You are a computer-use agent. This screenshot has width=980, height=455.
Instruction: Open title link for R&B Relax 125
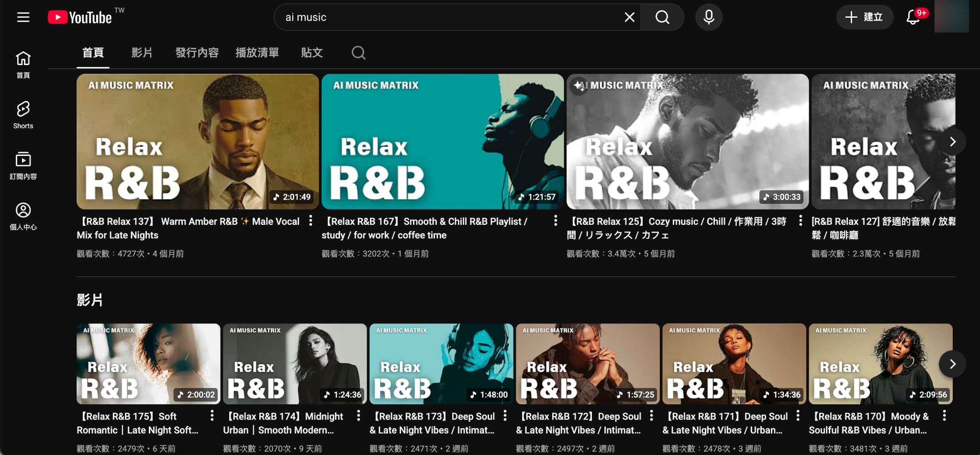tap(677, 228)
